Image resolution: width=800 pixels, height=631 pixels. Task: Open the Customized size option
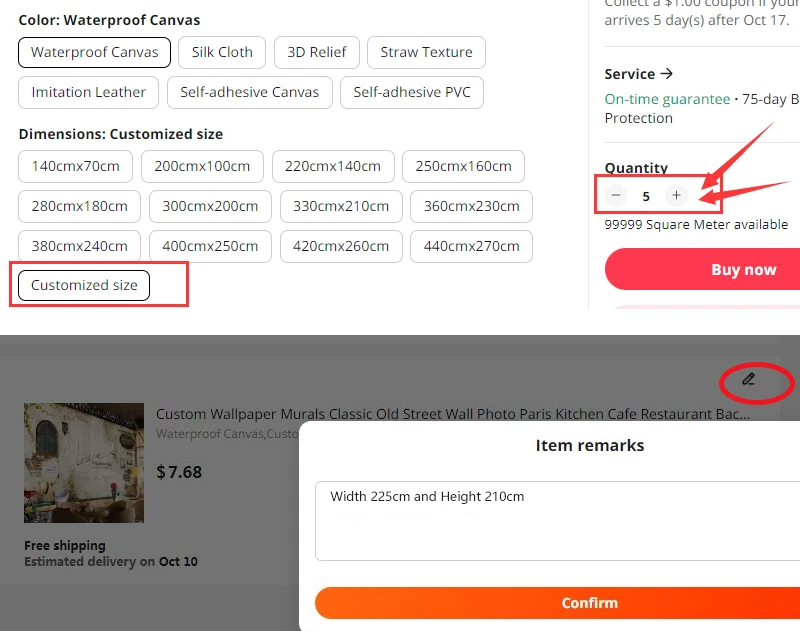[x=82, y=285]
